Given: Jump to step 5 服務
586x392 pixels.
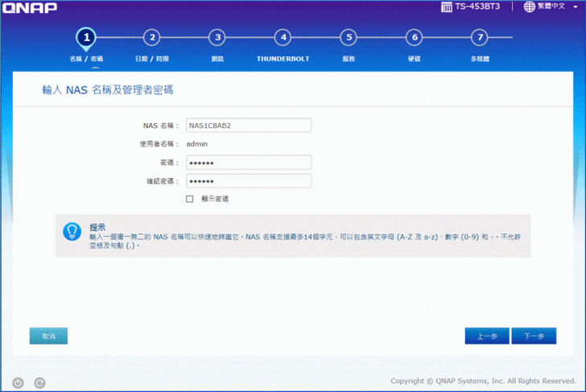Looking at the screenshot, I should pos(348,37).
